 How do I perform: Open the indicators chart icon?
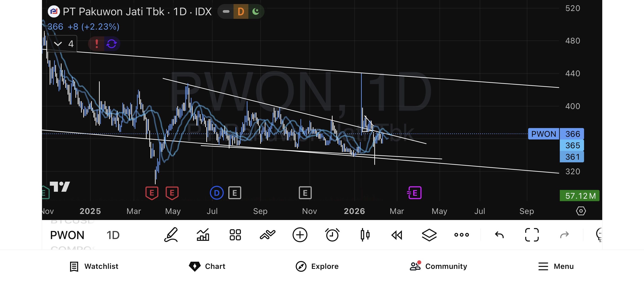203,235
